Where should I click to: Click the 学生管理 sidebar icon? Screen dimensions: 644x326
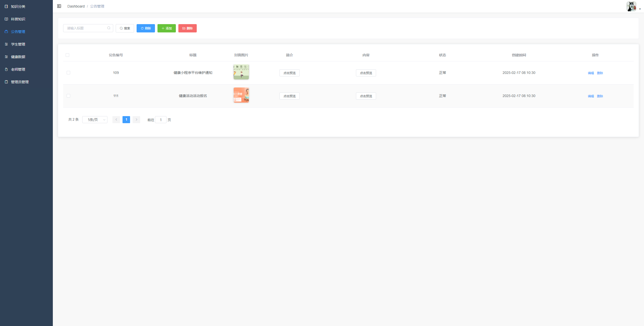(x=6, y=44)
